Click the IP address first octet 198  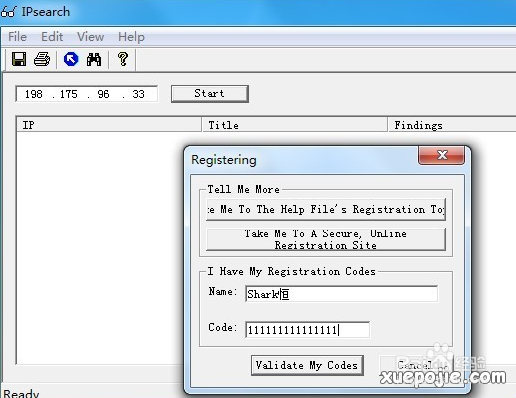pos(34,94)
